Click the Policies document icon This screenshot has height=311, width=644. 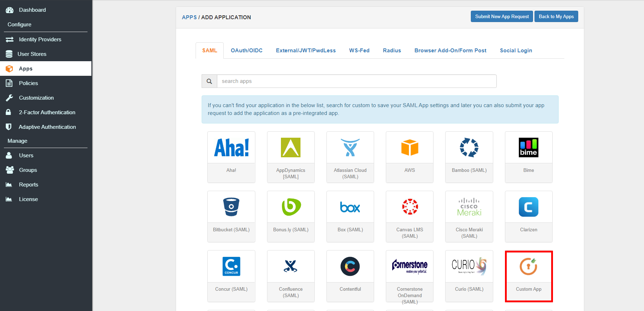[9, 83]
